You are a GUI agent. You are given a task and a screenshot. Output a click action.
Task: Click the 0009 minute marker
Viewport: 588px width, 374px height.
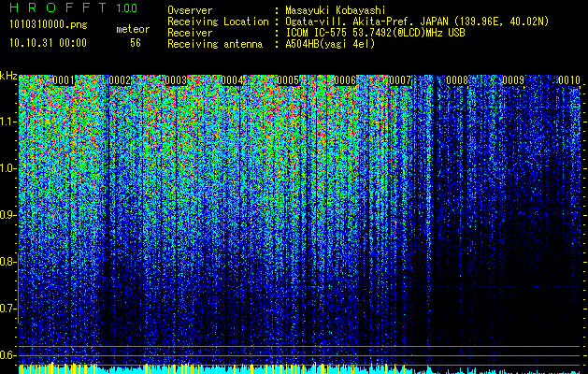(513, 80)
